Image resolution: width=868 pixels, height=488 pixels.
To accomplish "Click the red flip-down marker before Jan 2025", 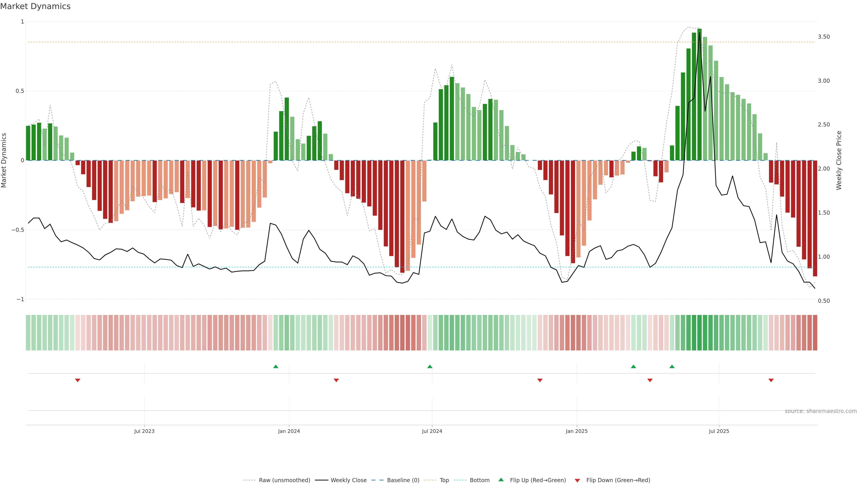I will pyautogui.click(x=540, y=380).
